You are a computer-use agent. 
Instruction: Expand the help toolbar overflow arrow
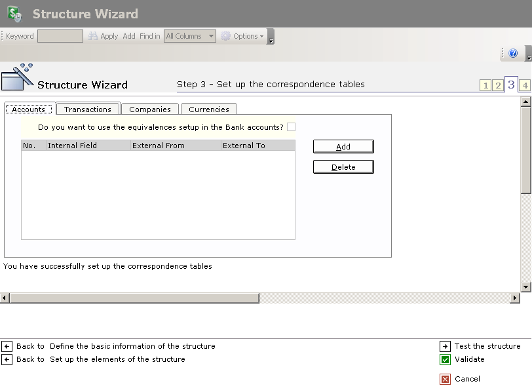528,54
